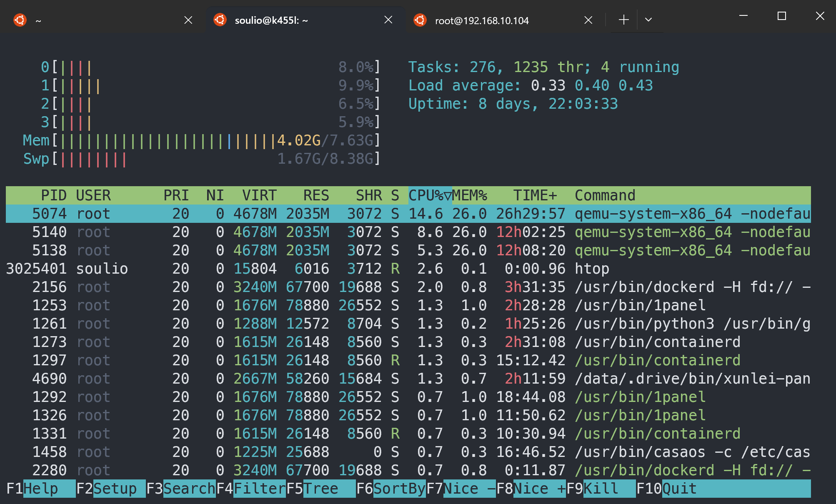Click Ubuntu icon on soulio@k455l tab
Screen dimensions: 836x504
[220, 20]
